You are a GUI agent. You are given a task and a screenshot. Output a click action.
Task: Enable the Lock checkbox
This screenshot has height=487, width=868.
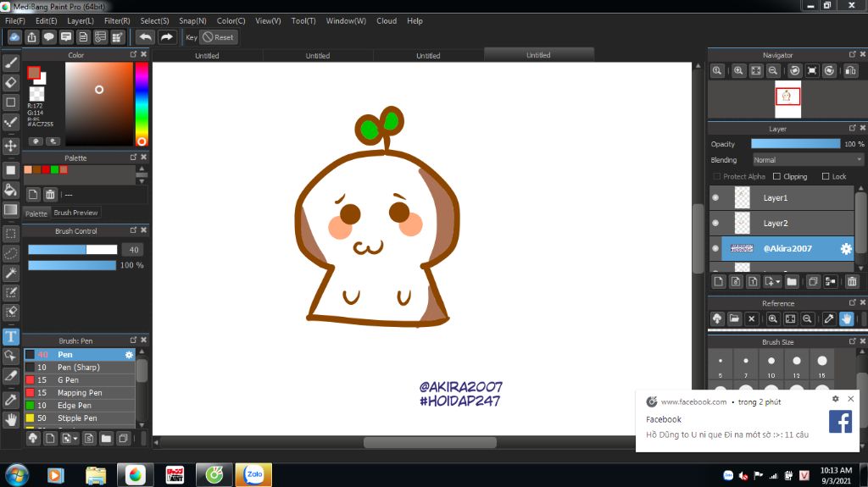tap(826, 176)
